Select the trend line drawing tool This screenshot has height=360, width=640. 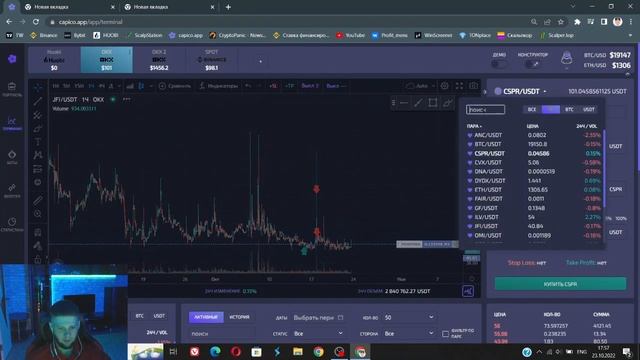[x=38, y=101]
